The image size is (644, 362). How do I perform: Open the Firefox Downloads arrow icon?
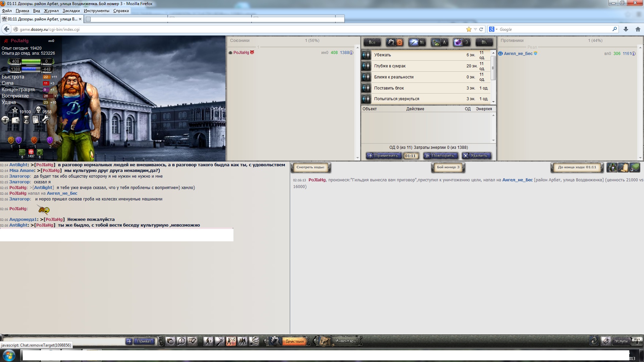626,29
